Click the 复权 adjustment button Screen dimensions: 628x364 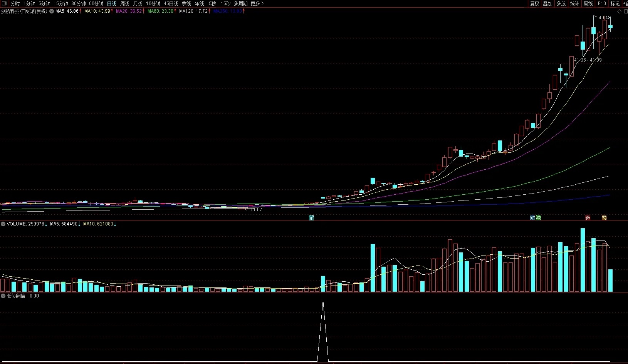pos(534,3)
